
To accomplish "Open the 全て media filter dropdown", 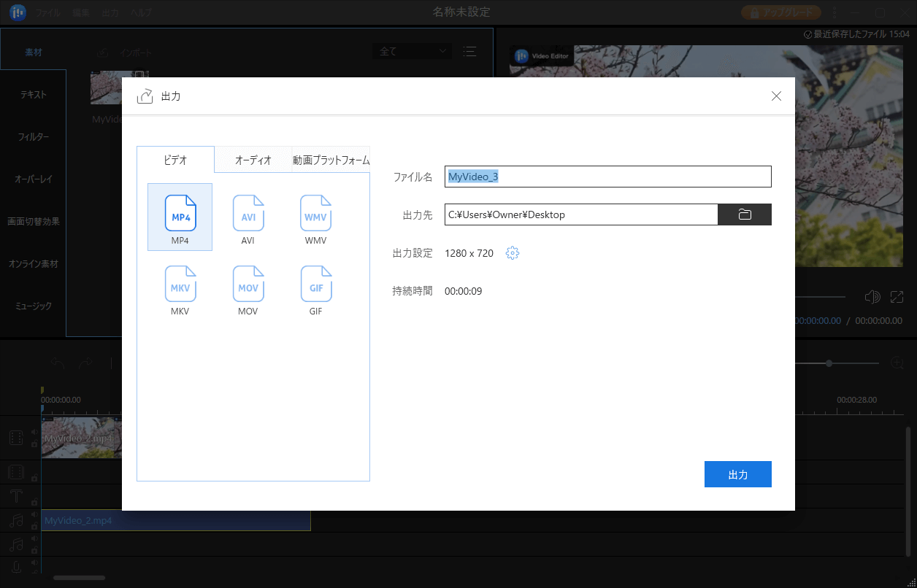I will 412,51.
